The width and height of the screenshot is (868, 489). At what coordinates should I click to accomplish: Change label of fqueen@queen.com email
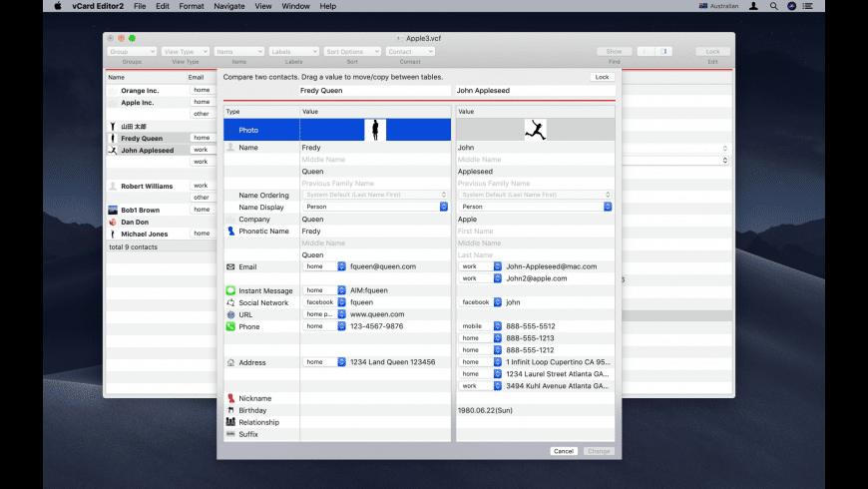pyautogui.click(x=324, y=266)
